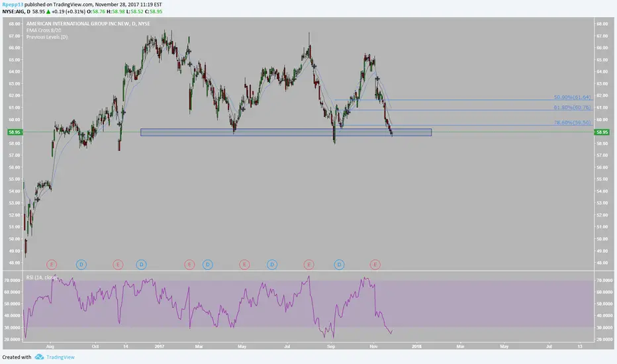Screen dimensions: 617x364
Task: Click the L:58.52 low value in header
Action: 134,12
